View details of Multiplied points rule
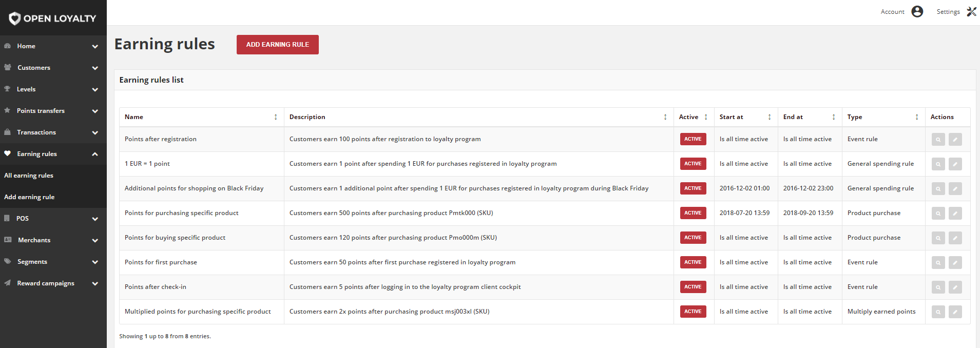The image size is (980, 348). click(938, 312)
